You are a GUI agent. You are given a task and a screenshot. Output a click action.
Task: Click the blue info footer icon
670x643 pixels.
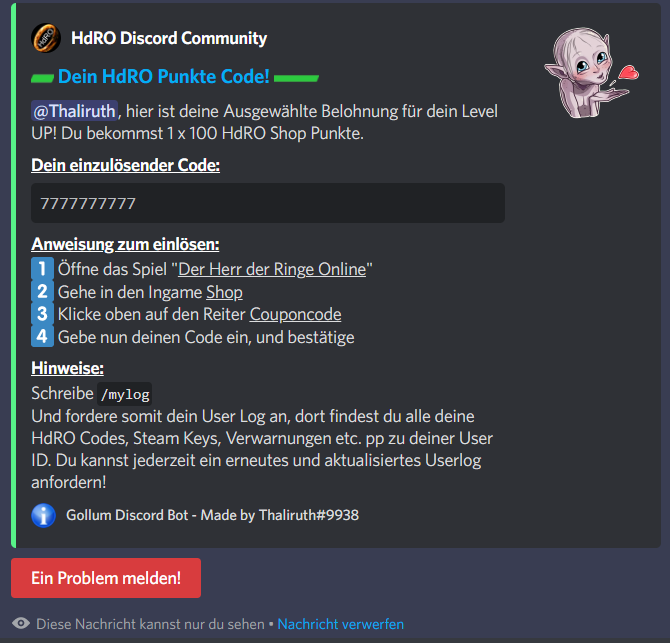44,515
